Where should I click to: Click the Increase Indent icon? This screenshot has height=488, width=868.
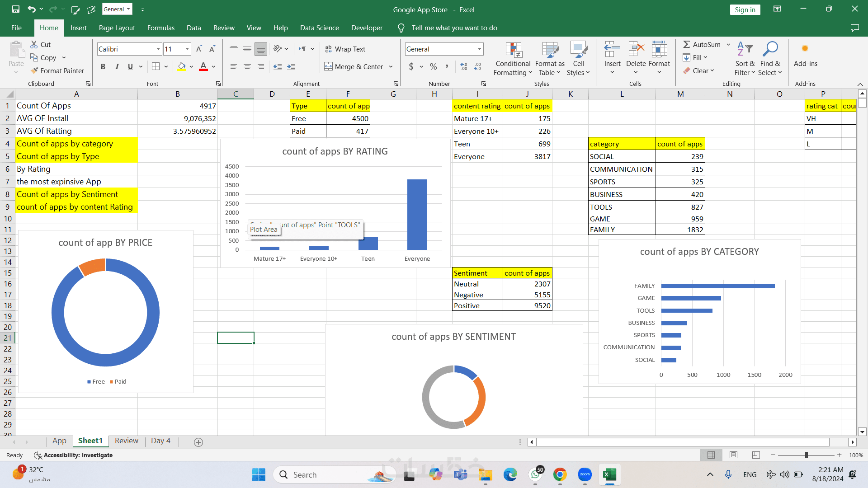[291, 66]
